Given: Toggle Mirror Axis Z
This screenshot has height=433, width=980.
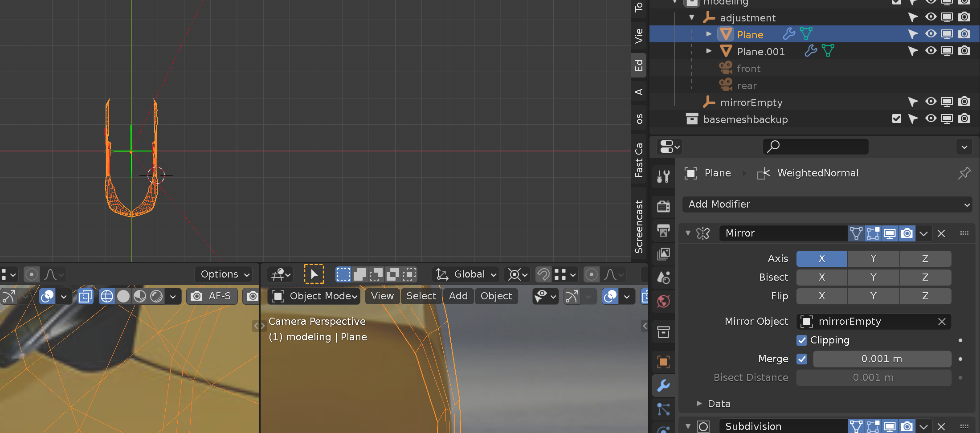Looking at the screenshot, I should click(926, 258).
